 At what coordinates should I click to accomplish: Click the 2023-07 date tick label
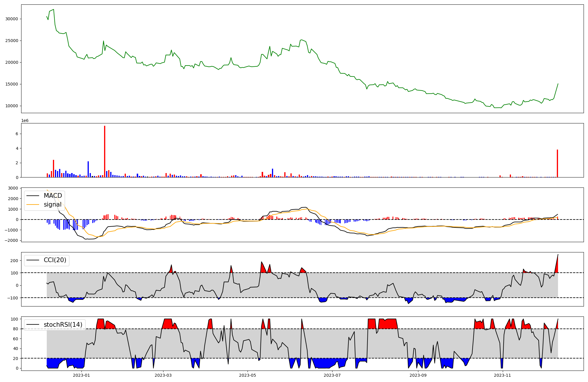(x=332, y=375)
